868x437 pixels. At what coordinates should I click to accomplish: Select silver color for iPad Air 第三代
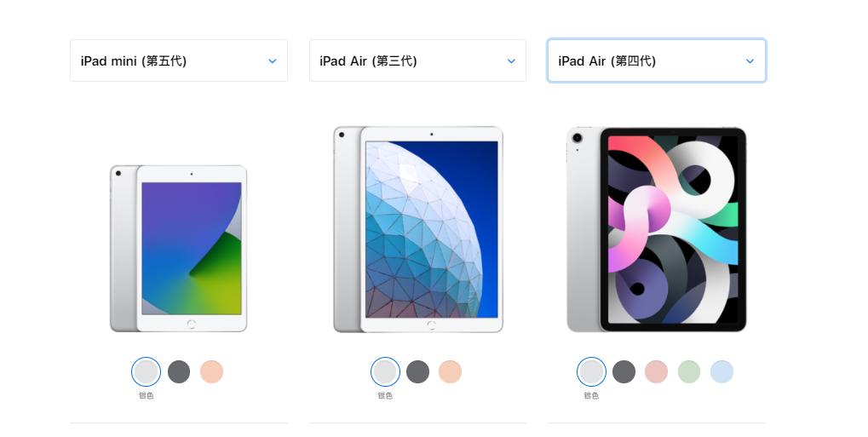click(385, 371)
